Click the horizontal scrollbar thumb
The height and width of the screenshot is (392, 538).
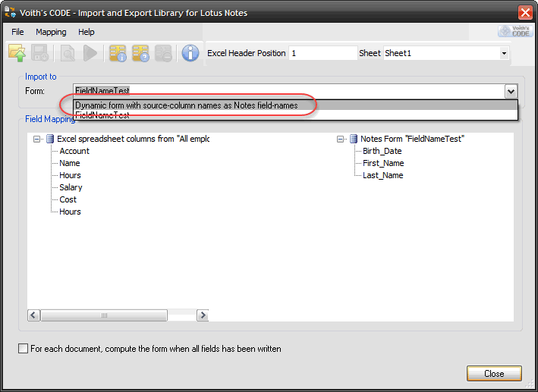(104, 315)
